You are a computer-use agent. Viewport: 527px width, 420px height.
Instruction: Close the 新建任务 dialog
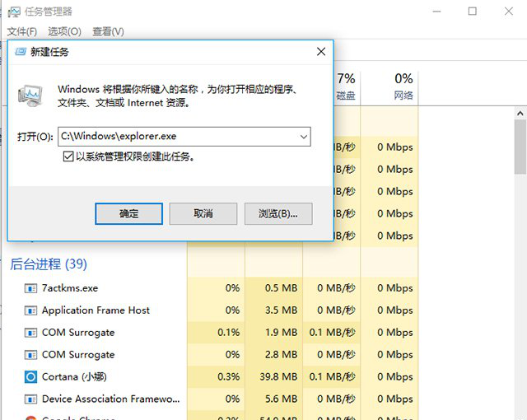(x=320, y=52)
